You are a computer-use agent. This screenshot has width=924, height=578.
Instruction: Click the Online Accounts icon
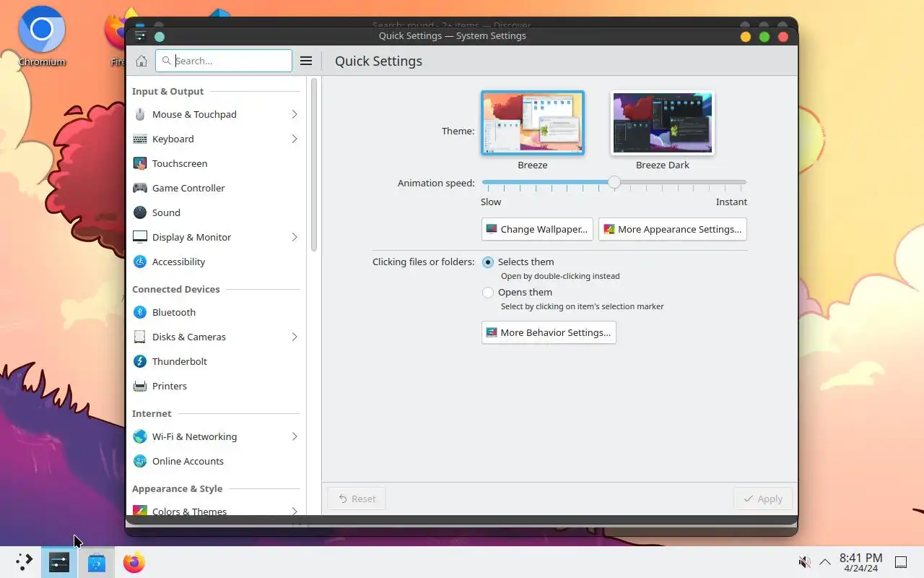click(x=140, y=461)
